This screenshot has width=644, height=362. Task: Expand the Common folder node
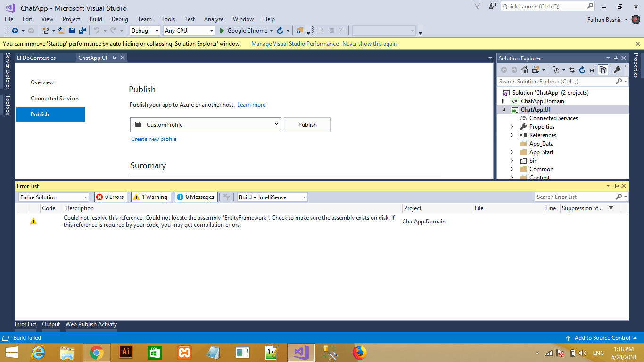(x=512, y=169)
